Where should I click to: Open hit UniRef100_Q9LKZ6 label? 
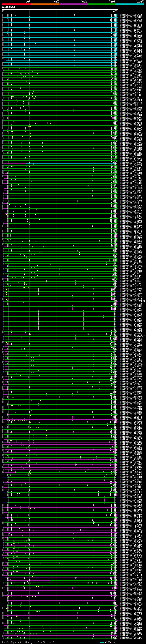[131, 15]
